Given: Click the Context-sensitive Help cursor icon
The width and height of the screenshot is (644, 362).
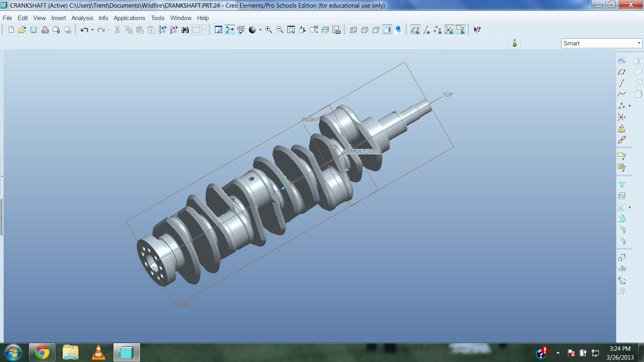Looking at the screenshot, I should 477,30.
